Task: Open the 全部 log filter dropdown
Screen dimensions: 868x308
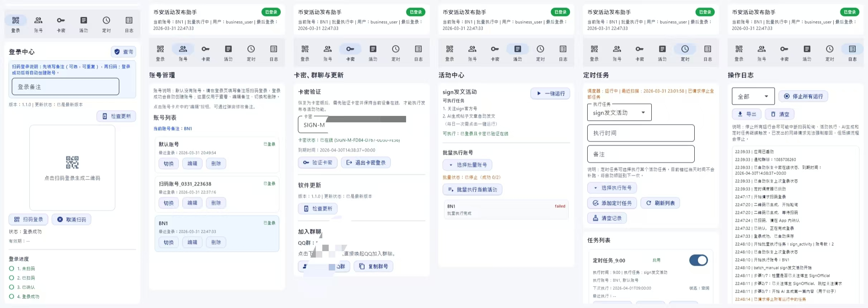Action: pos(753,96)
